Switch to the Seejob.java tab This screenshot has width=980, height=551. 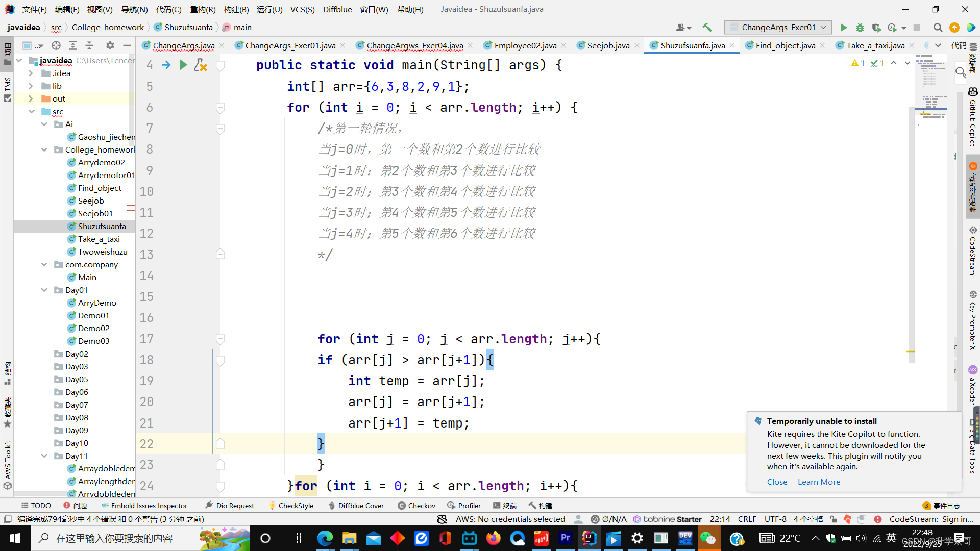608,45
